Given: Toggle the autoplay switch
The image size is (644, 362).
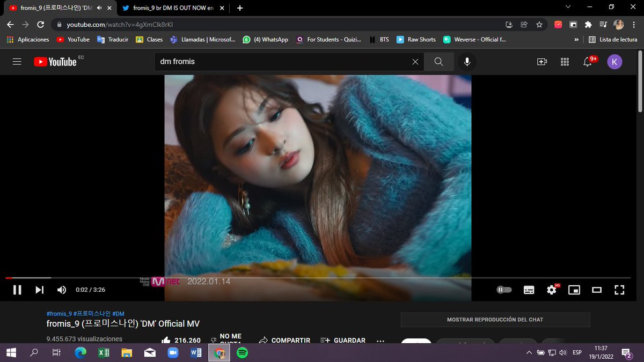Looking at the screenshot, I should [x=504, y=290].
